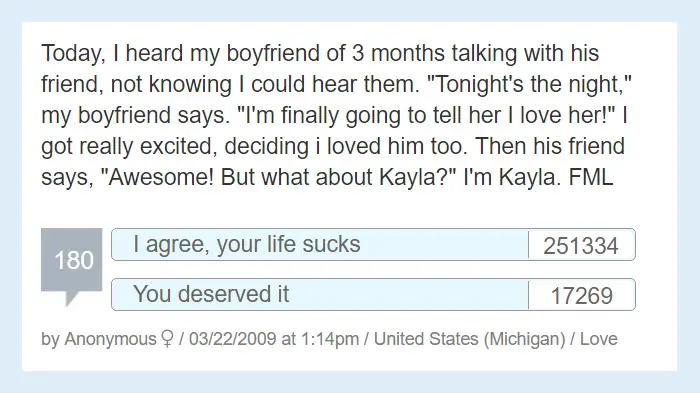Click the opening word "Today" of the story
Image resolution: width=700 pixels, height=393 pixels.
73,54
